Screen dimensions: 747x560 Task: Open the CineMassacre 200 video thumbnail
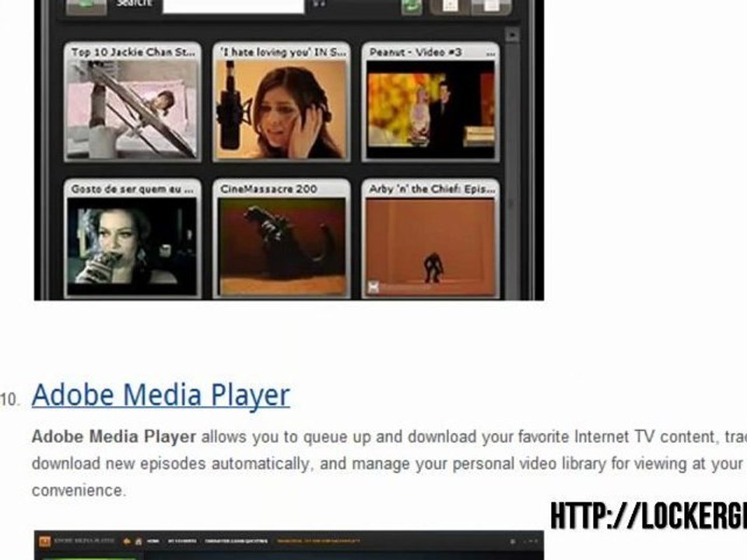(281, 247)
